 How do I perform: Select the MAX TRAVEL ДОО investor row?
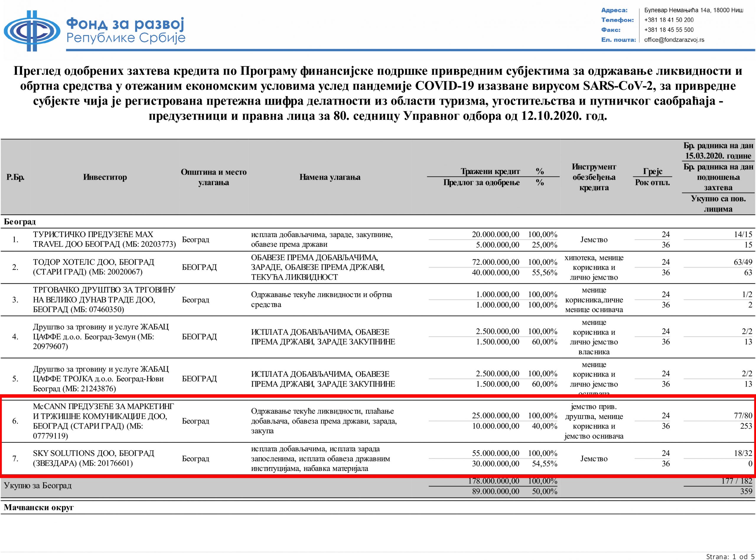(x=104, y=239)
